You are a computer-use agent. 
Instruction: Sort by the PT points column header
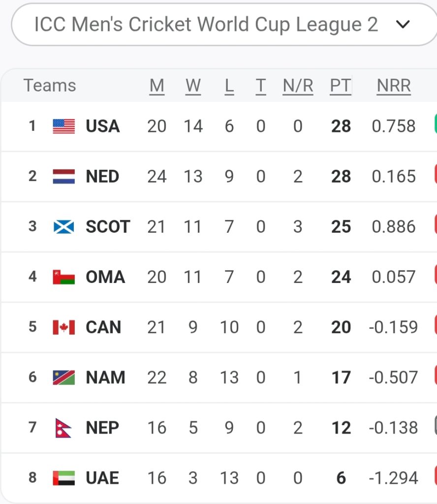click(341, 86)
